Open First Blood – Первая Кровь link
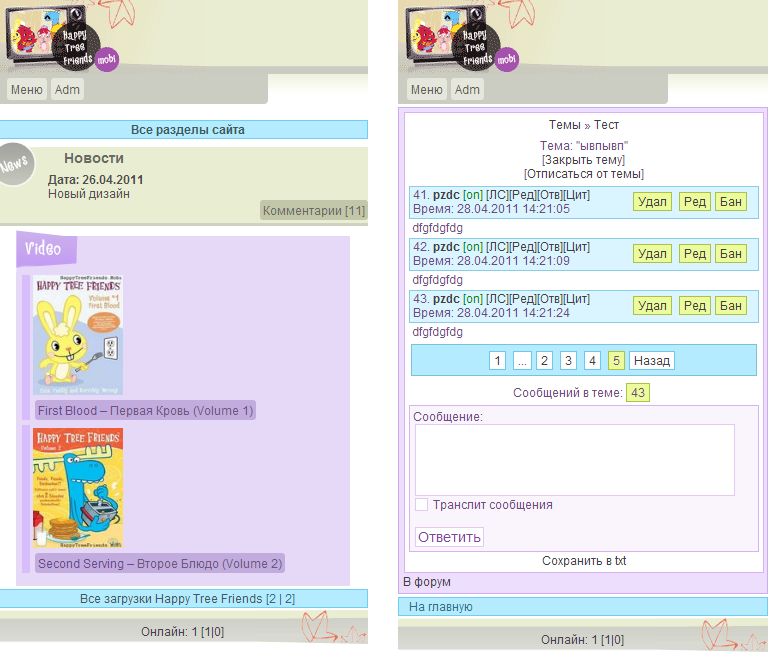Screen dimensions: 770x655 (x=145, y=410)
